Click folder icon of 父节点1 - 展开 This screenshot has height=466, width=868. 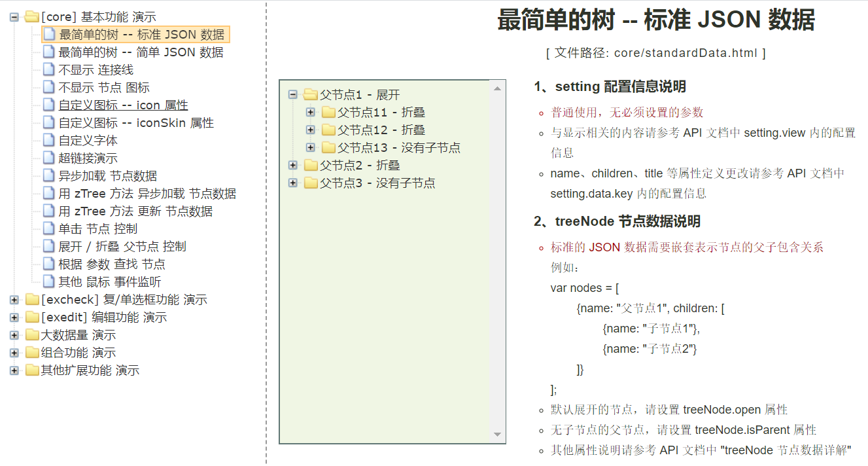click(310, 95)
